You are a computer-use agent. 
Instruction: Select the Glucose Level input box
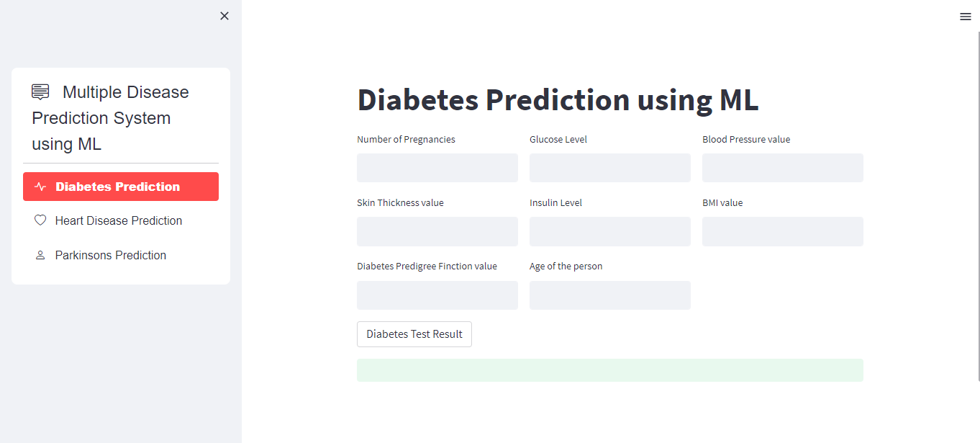pos(609,167)
